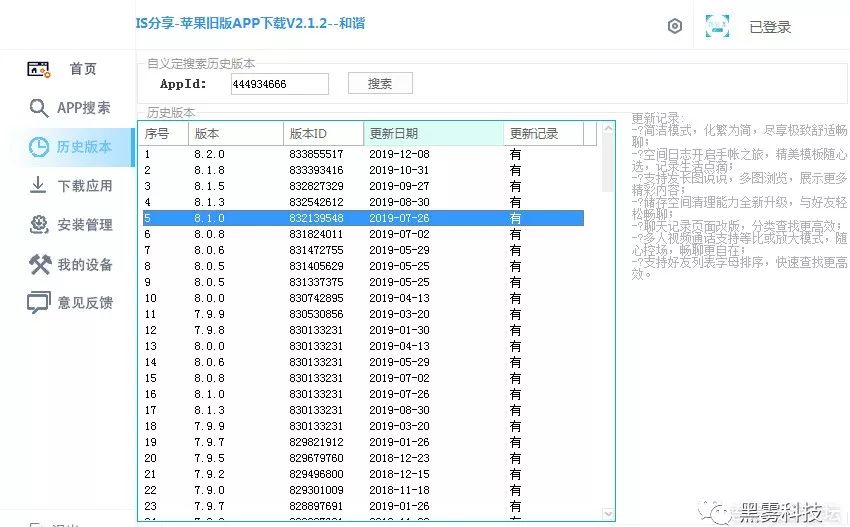850x527 pixels.
Task: Select row with version ID 828897691
Action: 363,506
